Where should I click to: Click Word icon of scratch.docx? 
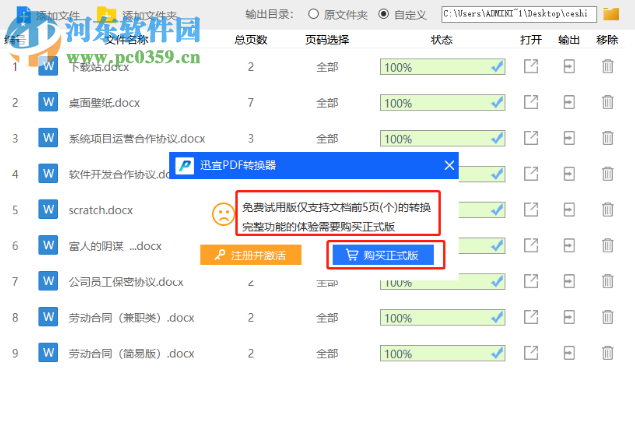point(48,209)
